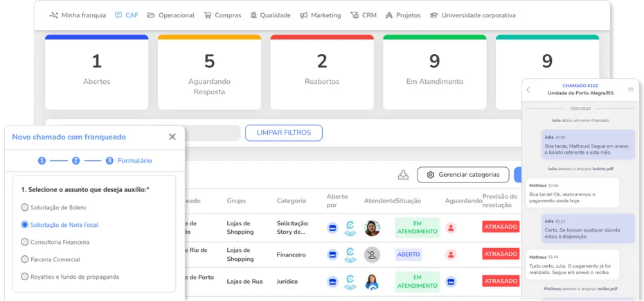The height and width of the screenshot is (301, 644).
Task: Click unassigned attendant icon in Financeiro row
Action: tap(372, 255)
